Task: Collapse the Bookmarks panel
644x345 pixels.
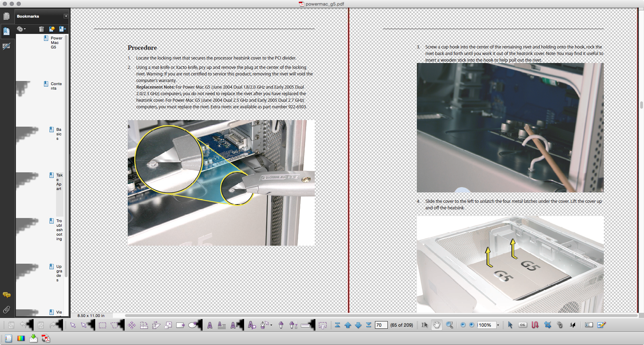Action: point(65,16)
